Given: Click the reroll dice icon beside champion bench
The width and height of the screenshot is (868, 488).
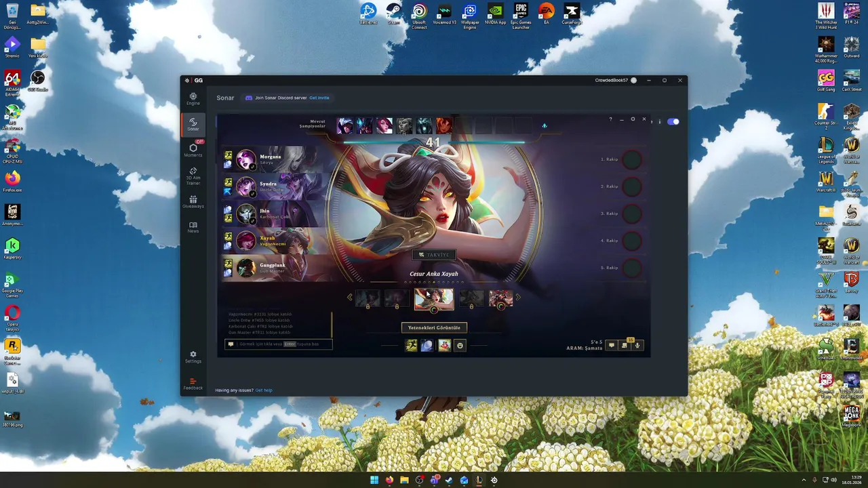Looking at the screenshot, I should pyautogui.click(x=544, y=125).
